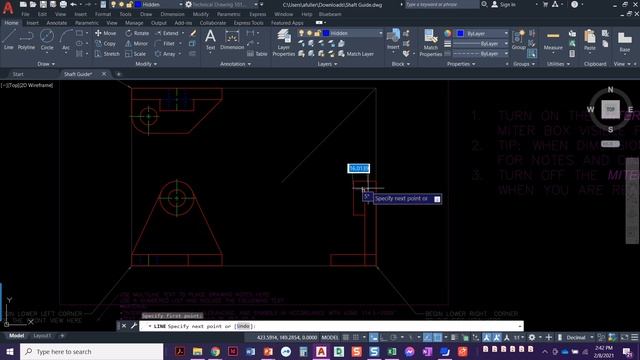Choose the Move command
This screenshot has width=640, height=360.
105,33
